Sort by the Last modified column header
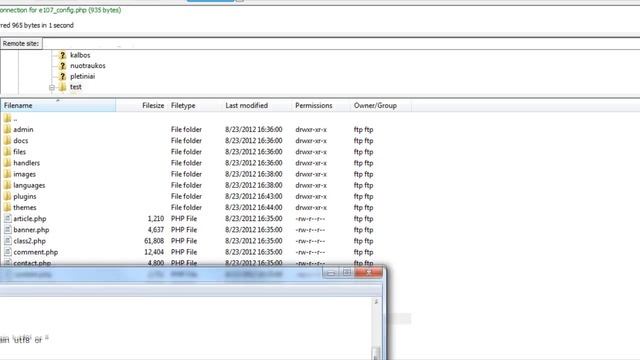The image size is (640, 360). 257,106
